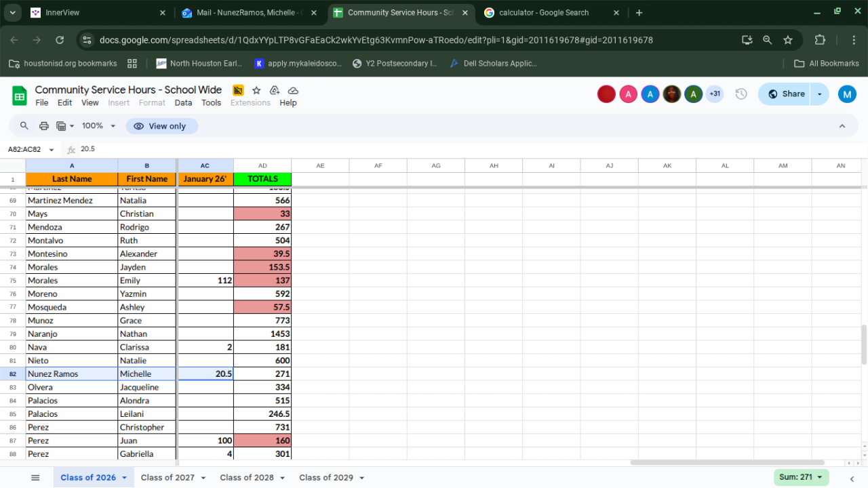Open the houstonisd.org bookmarks folder
868x488 pixels.
point(62,64)
